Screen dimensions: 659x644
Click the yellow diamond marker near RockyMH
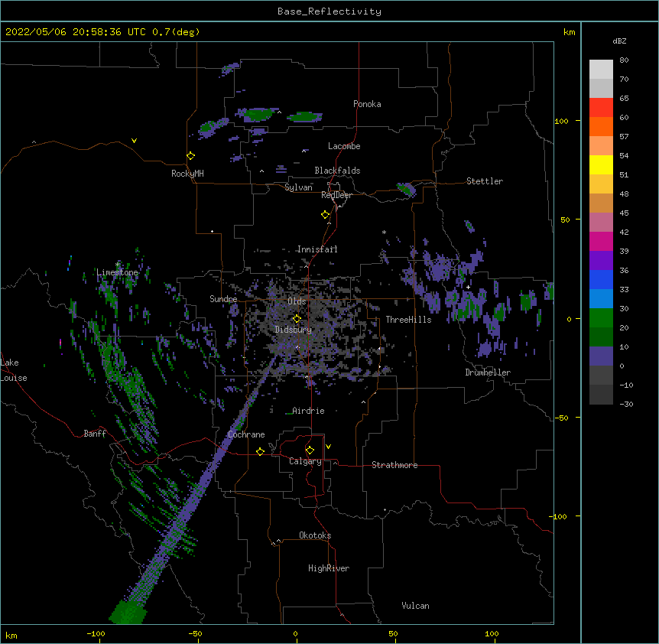191,156
